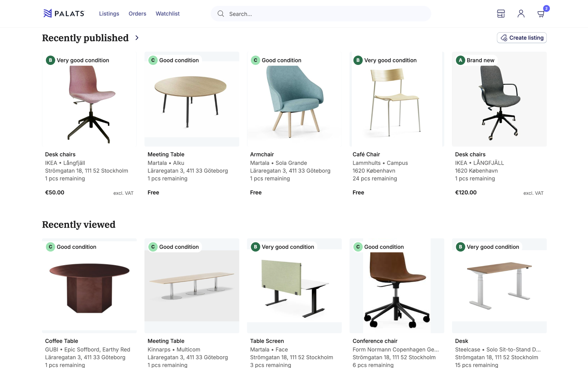The width and height of the screenshot is (588, 368).
Task: Click the search magnifier icon
Action: click(x=221, y=14)
